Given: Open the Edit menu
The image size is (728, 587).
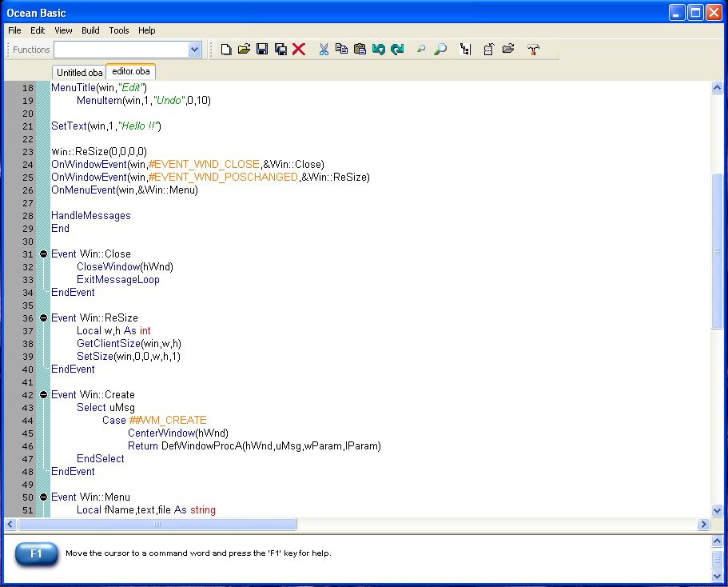Looking at the screenshot, I should click(38, 30).
